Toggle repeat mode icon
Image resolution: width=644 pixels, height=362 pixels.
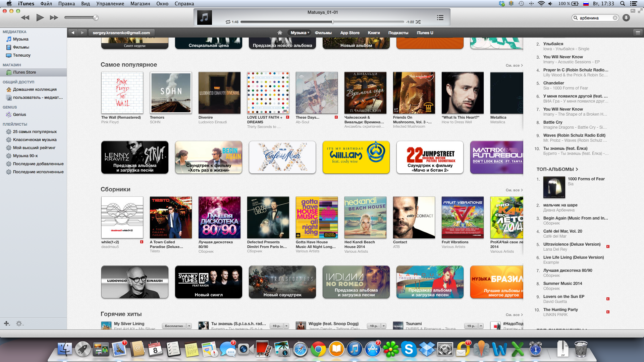(228, 22)
